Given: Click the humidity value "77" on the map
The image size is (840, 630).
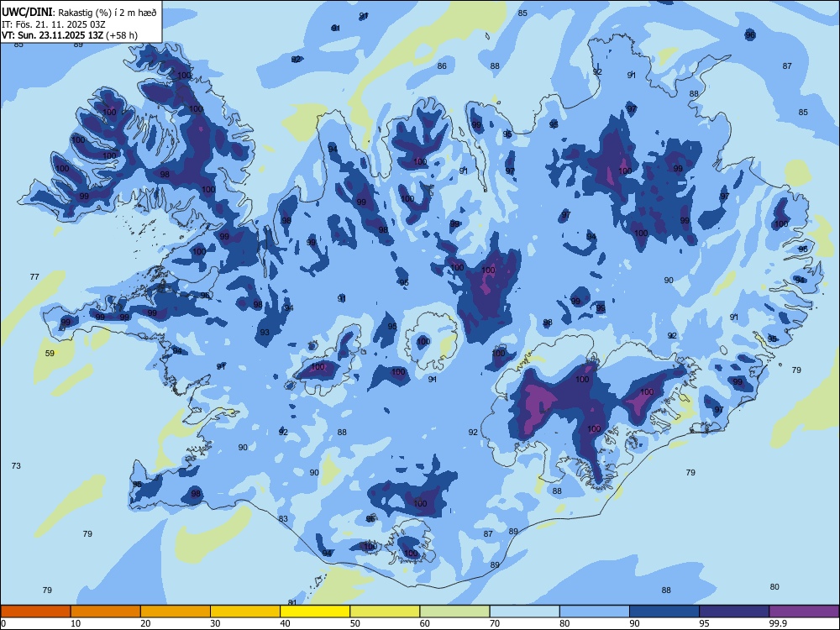Looking at the screenshot, I should (34, 277).
